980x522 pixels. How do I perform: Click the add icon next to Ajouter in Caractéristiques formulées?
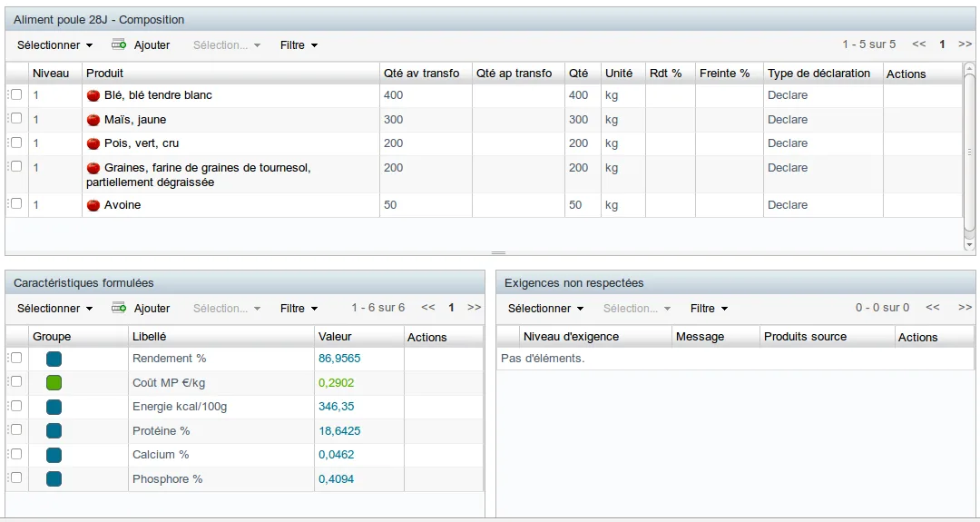tap(119, 308)
